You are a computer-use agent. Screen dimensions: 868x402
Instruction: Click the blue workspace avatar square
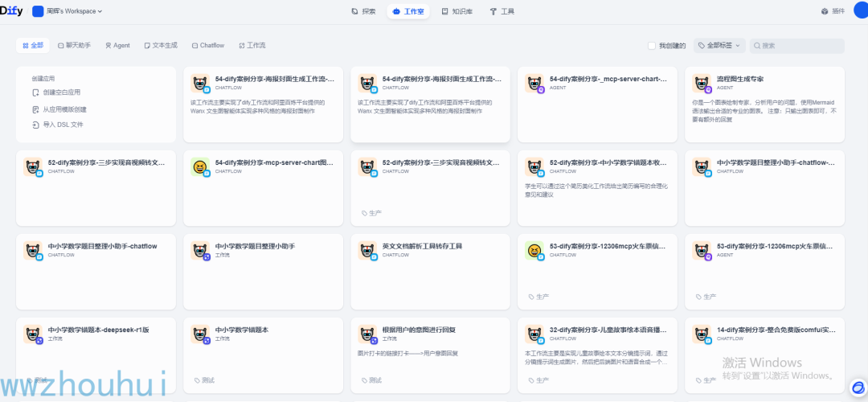tap(38, 11)
